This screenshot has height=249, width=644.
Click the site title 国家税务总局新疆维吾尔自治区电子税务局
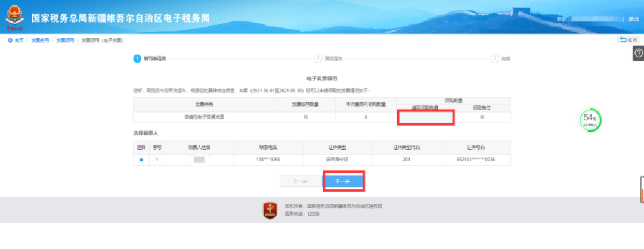pos(120,18)
